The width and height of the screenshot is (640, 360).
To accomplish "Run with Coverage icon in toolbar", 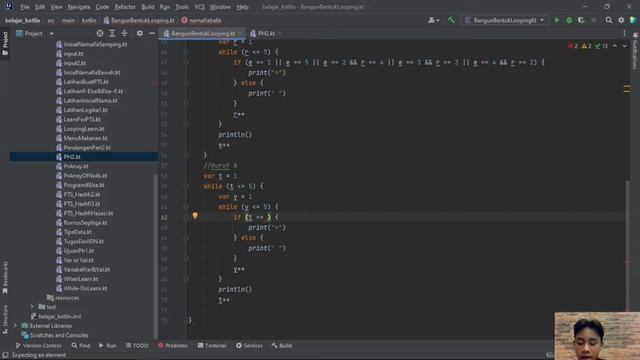I will (581, 20).
